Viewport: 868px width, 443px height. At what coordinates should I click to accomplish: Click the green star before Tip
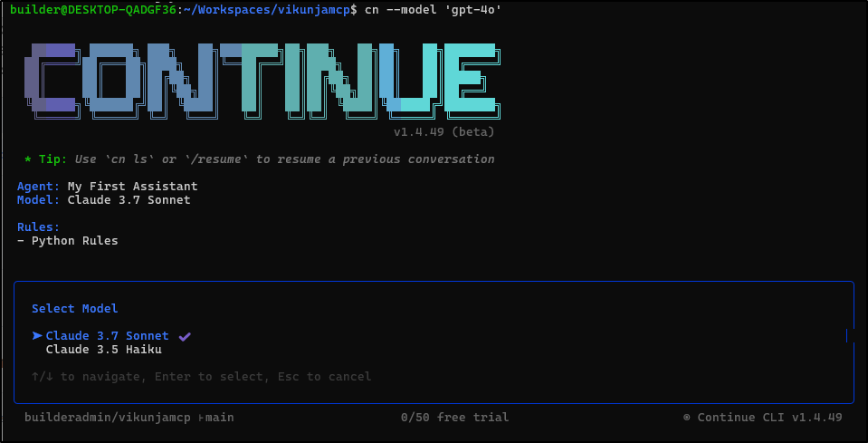tap(28, 159)
